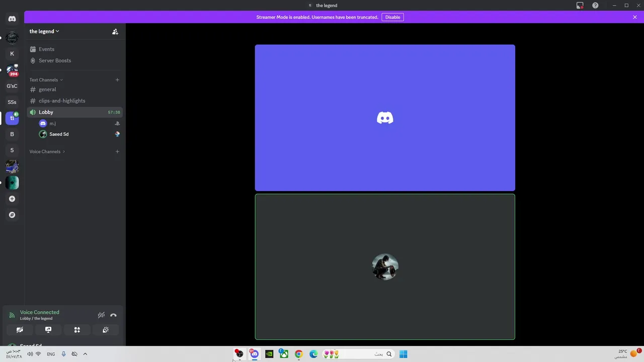This screenshot has width=644, height=362.
Task: Open Xbox app from the taskbar
Action: 284,354
